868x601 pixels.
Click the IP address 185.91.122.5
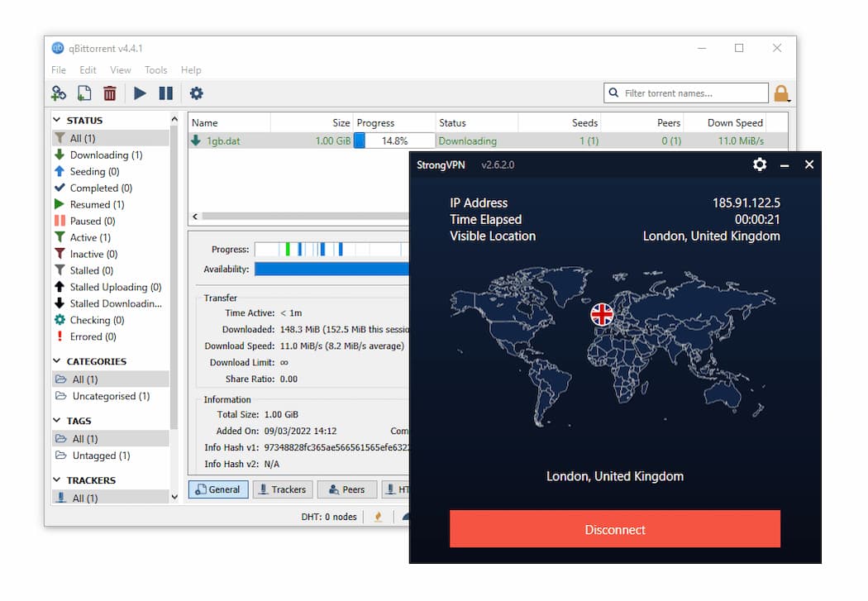click(x=746, y=203)
